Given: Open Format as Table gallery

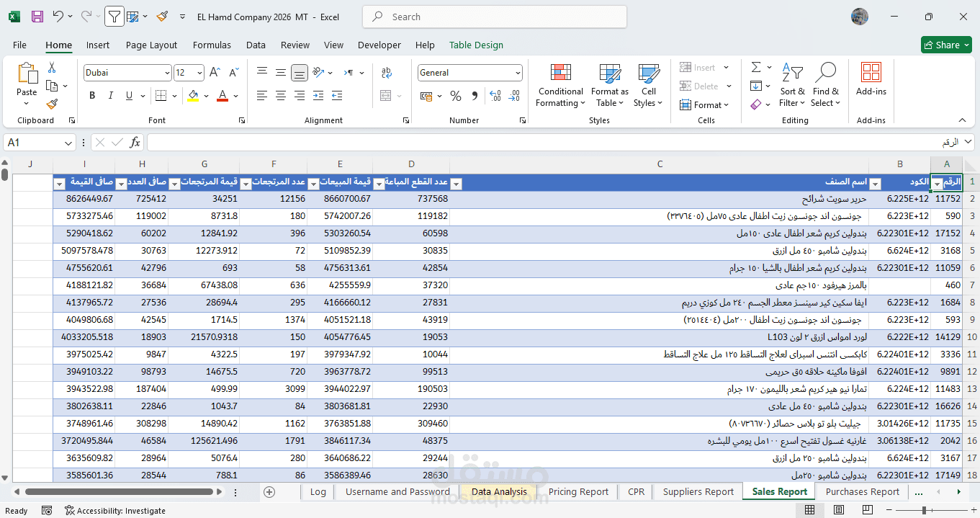Looking at the screenshot, I should click(609, 86).
